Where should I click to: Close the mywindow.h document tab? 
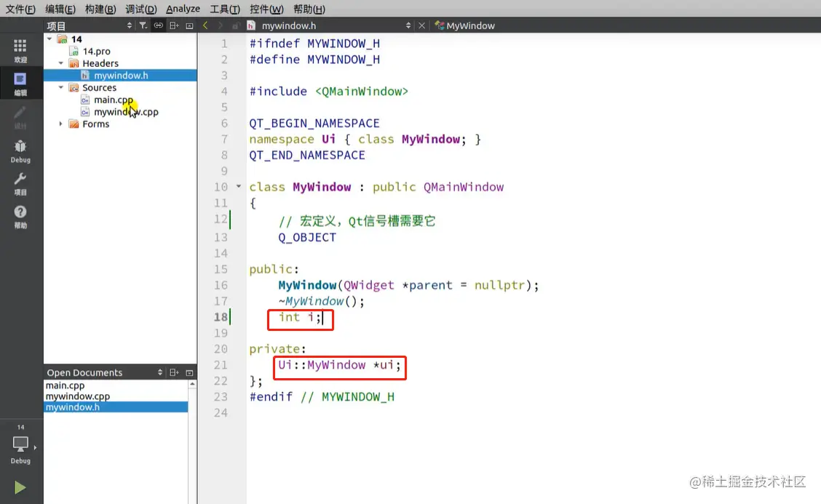coord(421,25)
